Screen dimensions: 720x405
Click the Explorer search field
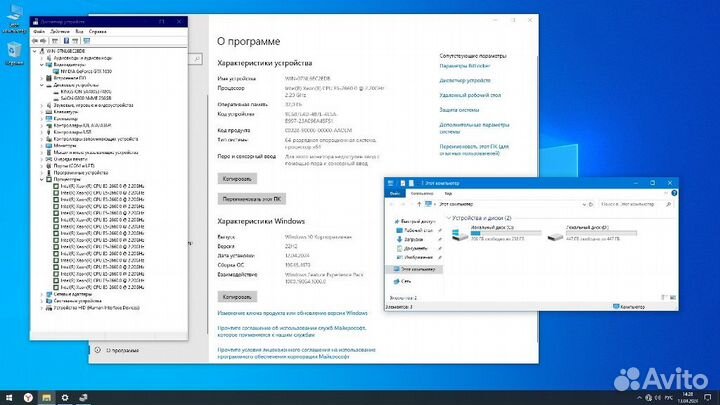[x=636, y=204]
